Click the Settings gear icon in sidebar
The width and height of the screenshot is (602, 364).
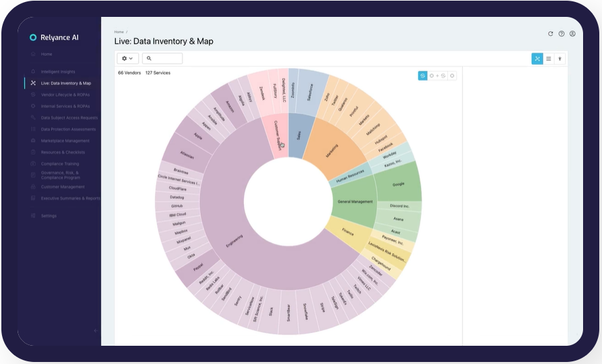point(33,216)
